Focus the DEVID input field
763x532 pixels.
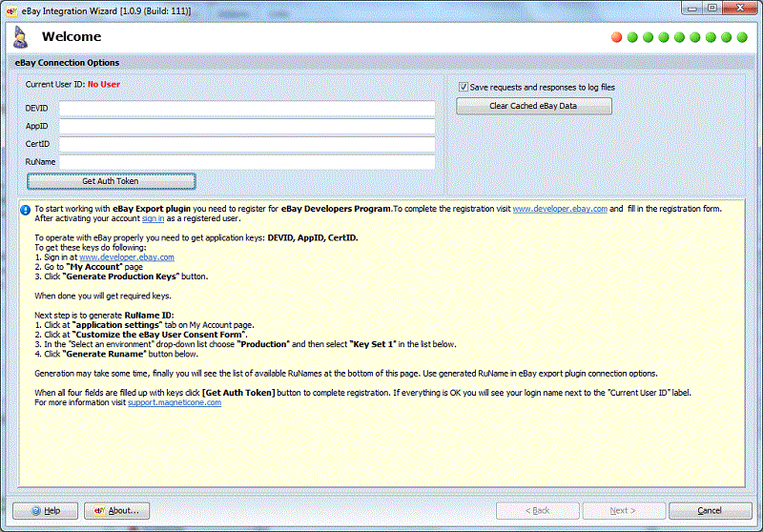tap(247, 109)
